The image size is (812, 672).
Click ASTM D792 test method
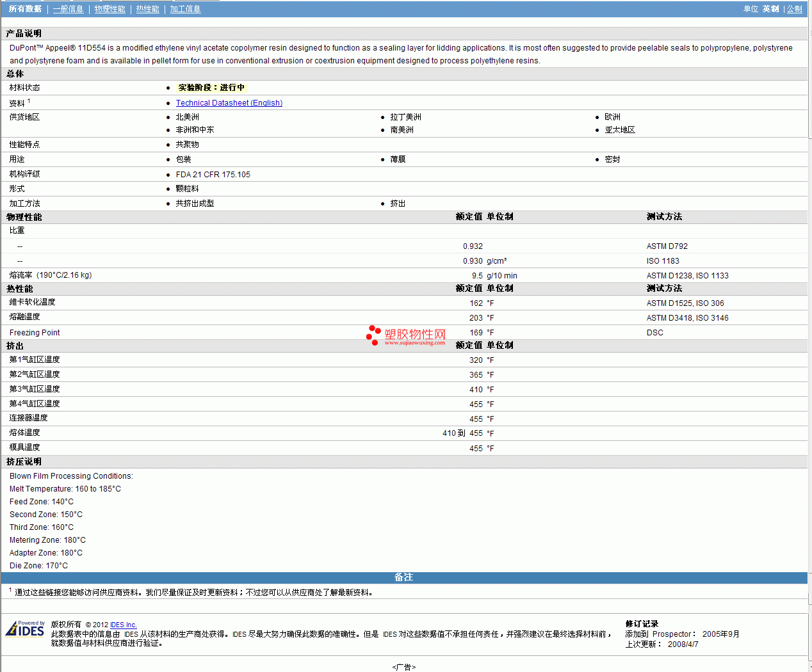pos(667,246)
